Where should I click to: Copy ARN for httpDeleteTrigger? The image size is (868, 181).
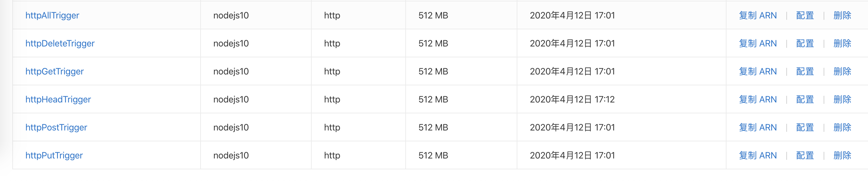coord(758,43)
